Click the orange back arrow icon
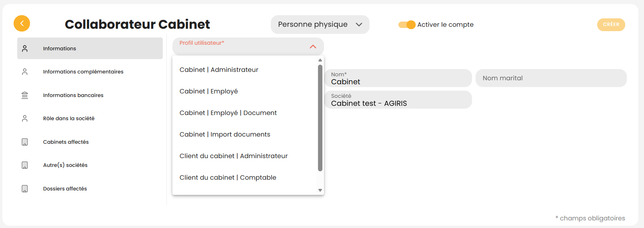The height and width of the screenshot is (228, 644). coord(22,24)
